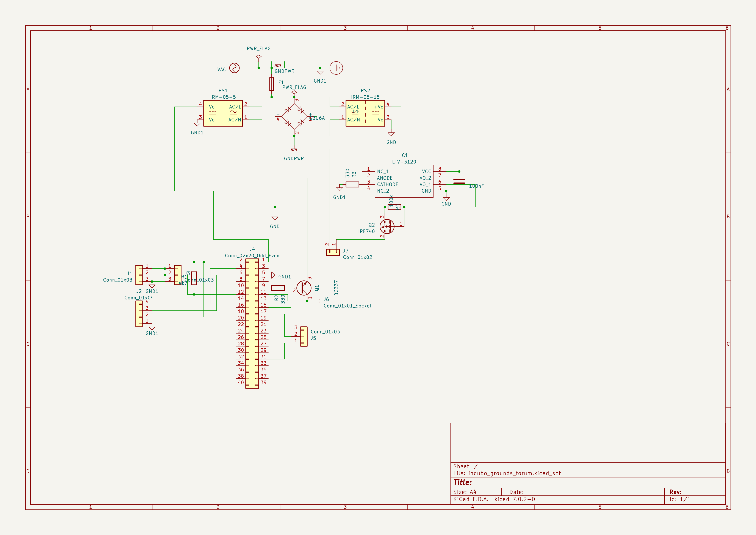The image size is (756, 535).
Task: Click the 'IRM-05-5' value label
Action: tap(223, 97)
